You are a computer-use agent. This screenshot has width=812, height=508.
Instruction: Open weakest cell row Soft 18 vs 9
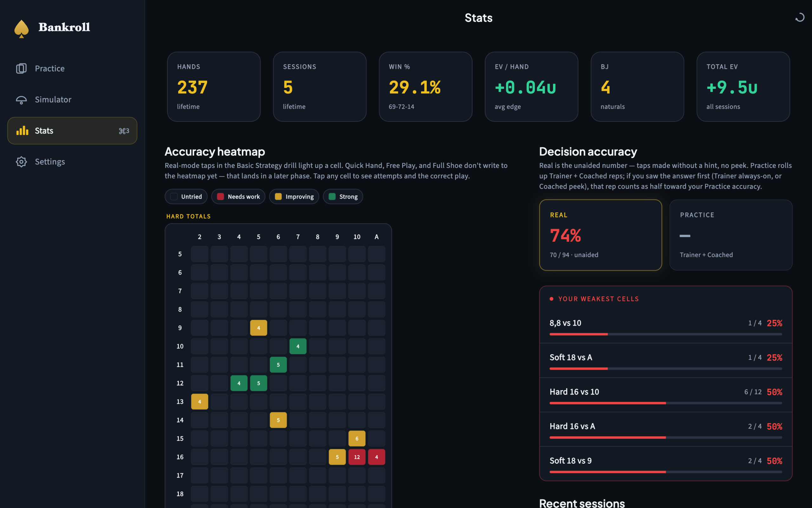(666, 464)
